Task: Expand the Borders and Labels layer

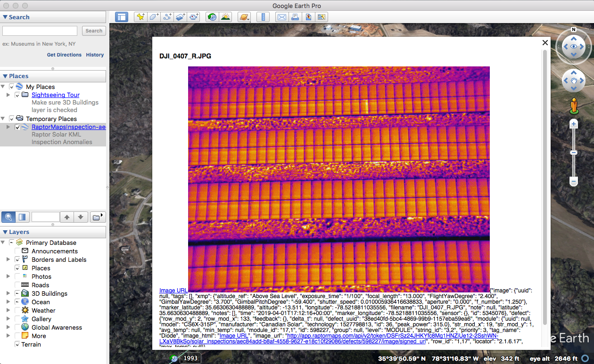Action: point(8,259)
